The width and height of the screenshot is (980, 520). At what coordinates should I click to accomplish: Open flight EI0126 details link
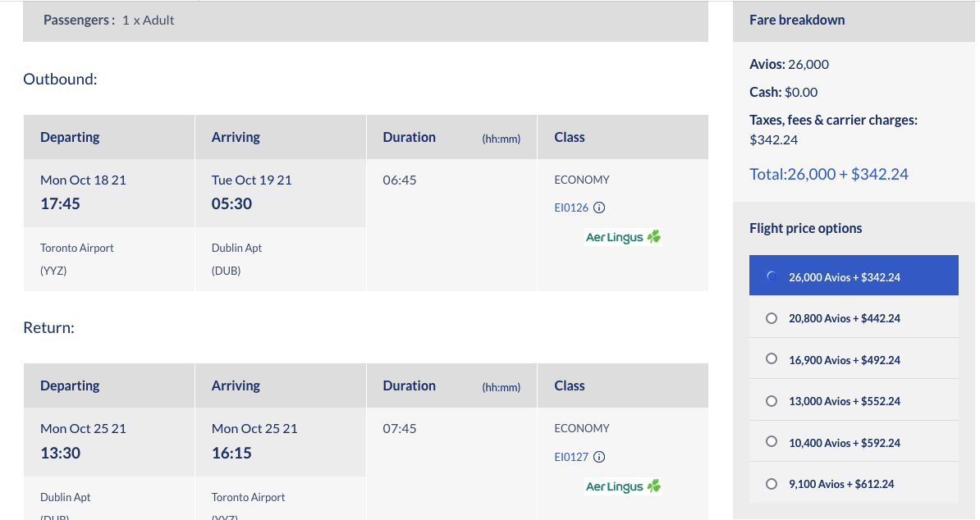pyautogui.click(x=571, y=208)
